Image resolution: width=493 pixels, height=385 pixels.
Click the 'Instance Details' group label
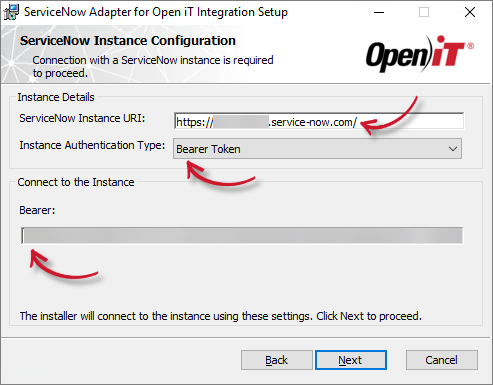pyautogui.click(x=56, y=97)
